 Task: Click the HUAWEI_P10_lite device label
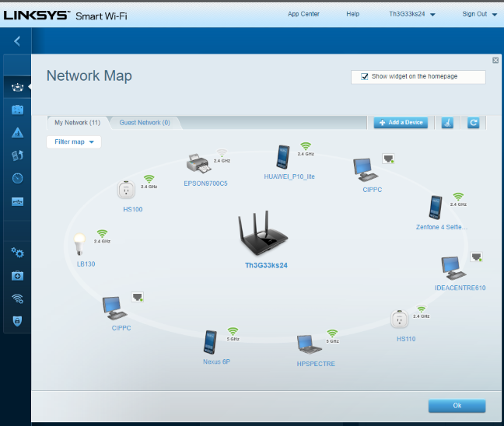click(x=289, y=176)
